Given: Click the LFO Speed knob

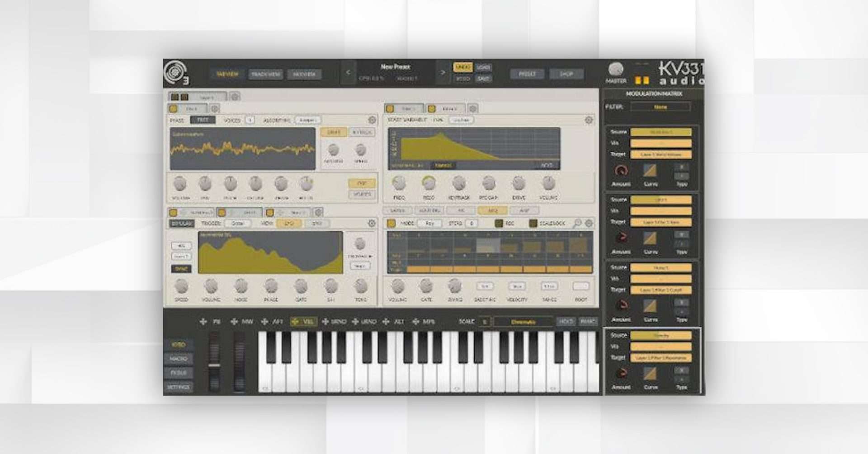Looking at the screenshot, I should pyautogui.click(x=181, y=286).
